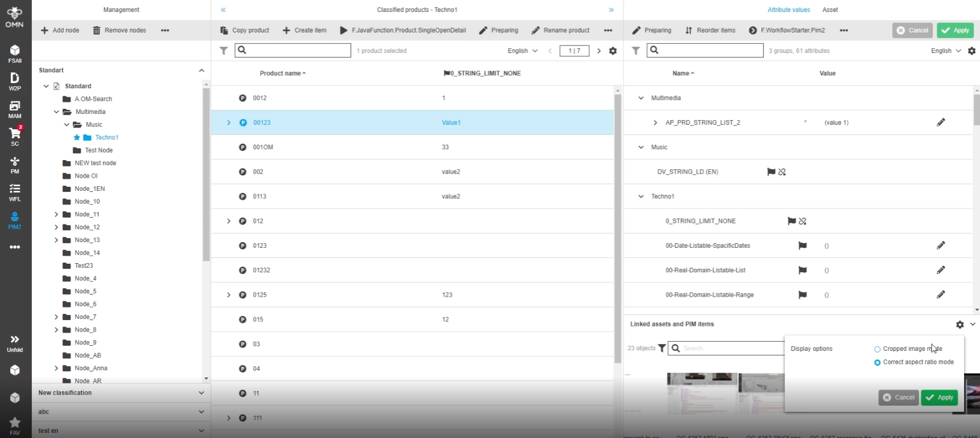
Task: Open filter for Linked assets list
Action: pyautogui.click(x=662, y=348)
